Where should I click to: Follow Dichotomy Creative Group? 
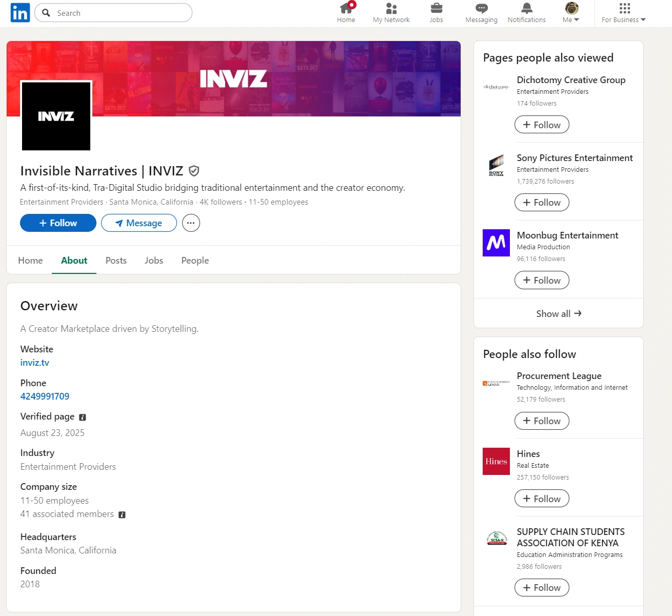pos(542,125)
